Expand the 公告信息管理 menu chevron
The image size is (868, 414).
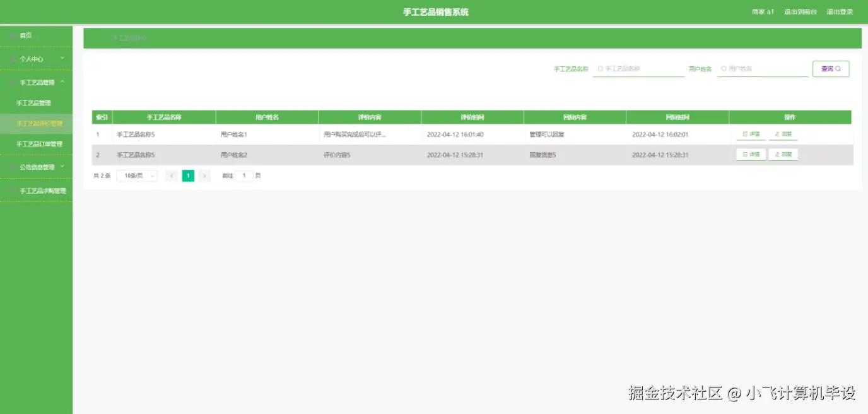tap(62, 167)
